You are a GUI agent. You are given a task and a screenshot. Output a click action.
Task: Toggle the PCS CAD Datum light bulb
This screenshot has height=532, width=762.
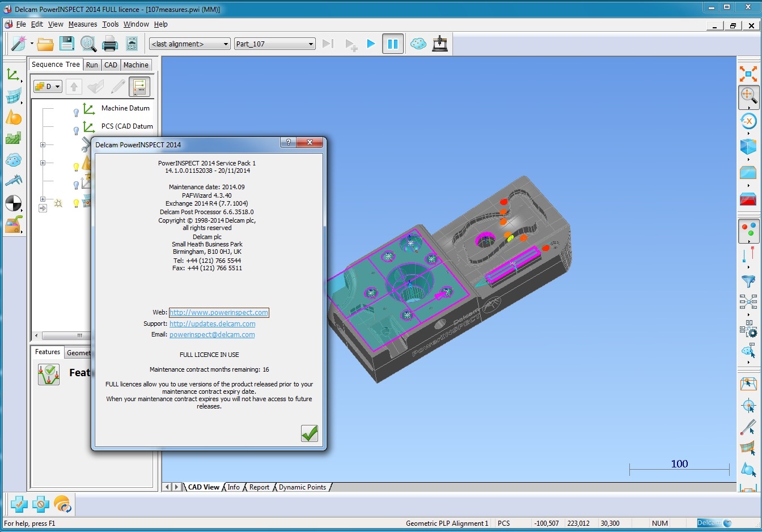coord(76,130)
